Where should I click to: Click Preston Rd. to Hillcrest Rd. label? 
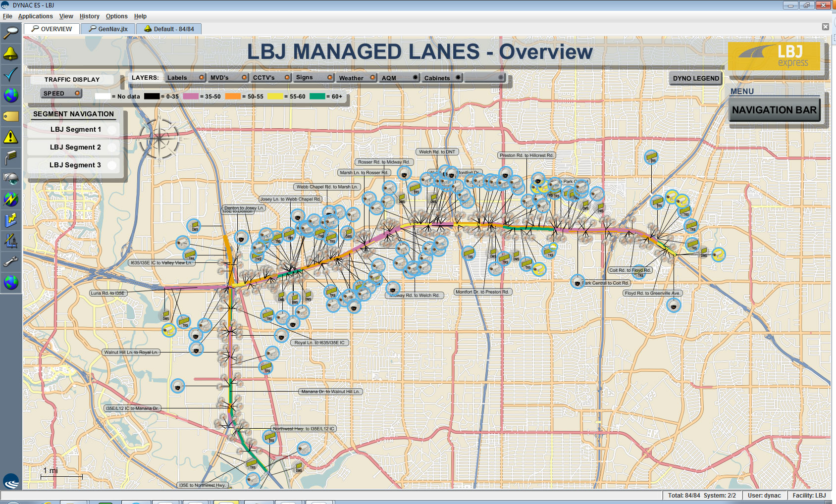pyautogui.click(x=526, y=155)
